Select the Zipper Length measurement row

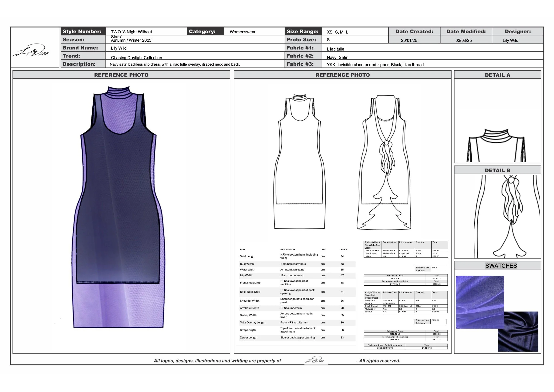[x=297, y=338]
